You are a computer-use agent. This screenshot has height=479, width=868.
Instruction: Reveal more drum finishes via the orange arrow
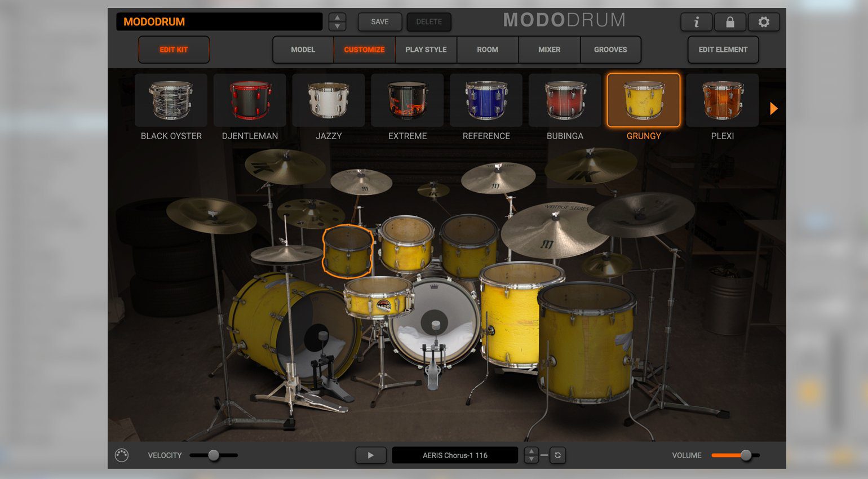774,108
